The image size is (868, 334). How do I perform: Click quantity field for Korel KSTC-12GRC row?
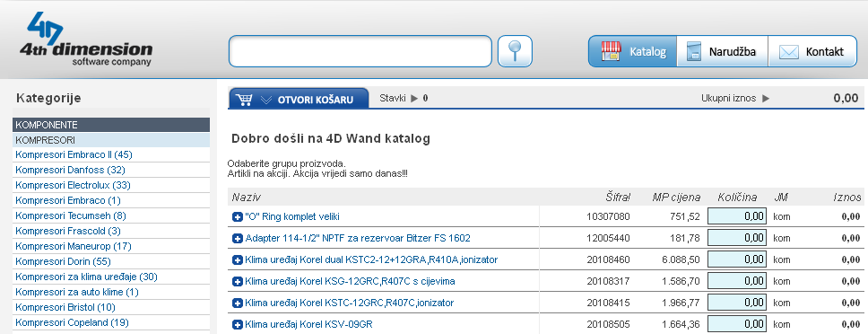[x=737, y=303]
